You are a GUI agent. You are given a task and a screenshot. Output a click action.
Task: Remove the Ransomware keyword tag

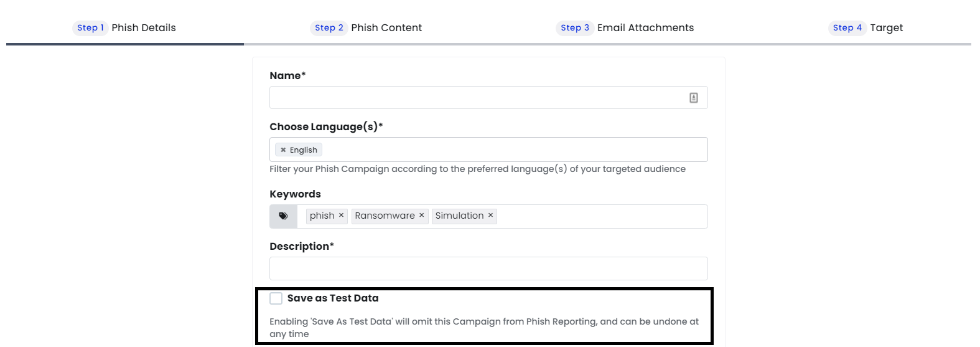coord(421,215)
